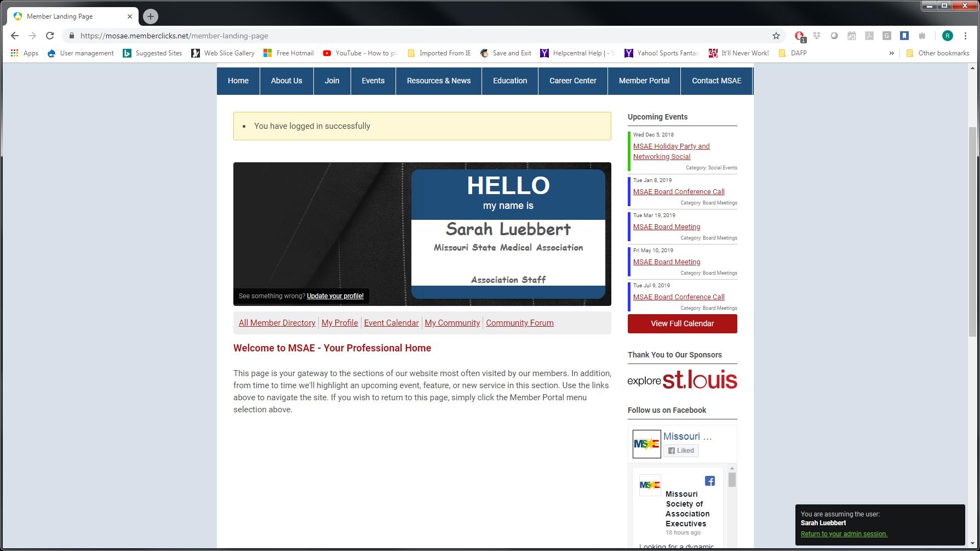Screen dimensions: 980x551
Task: Bookmark this page with the star icon
Action: (776, 36)
